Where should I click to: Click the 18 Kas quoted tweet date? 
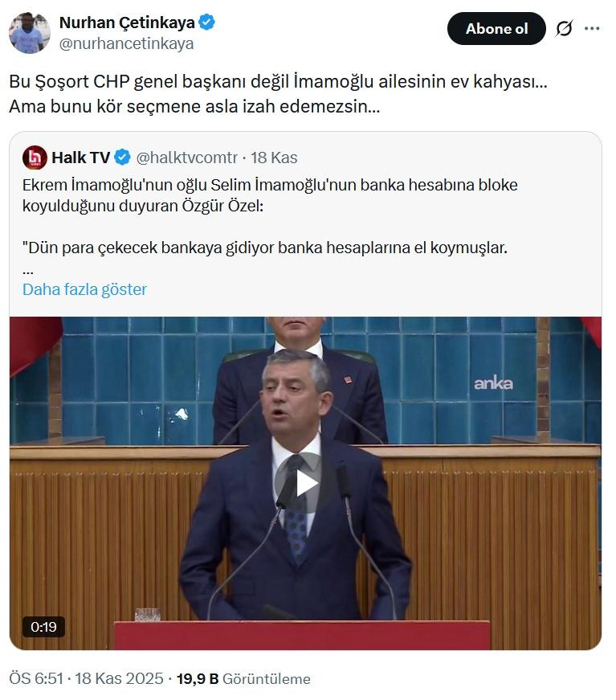click(x=274, y=158)
